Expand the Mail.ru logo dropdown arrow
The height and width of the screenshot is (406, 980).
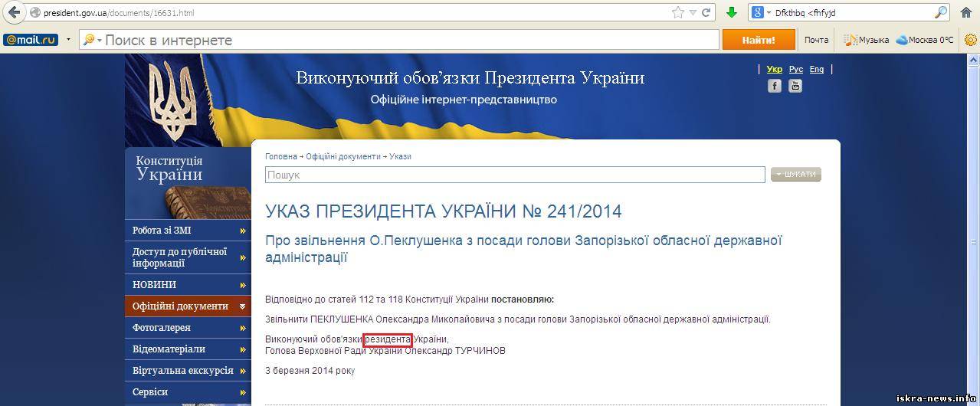(x=68, y=40)
